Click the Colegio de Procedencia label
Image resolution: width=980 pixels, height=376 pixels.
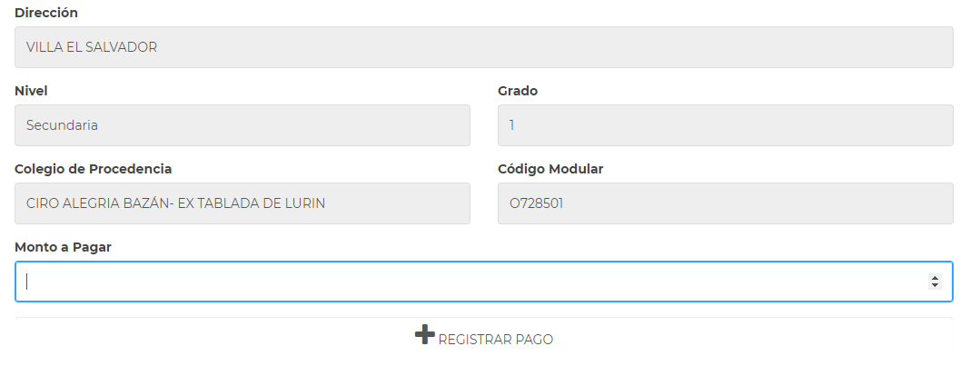tap(94, 169)
